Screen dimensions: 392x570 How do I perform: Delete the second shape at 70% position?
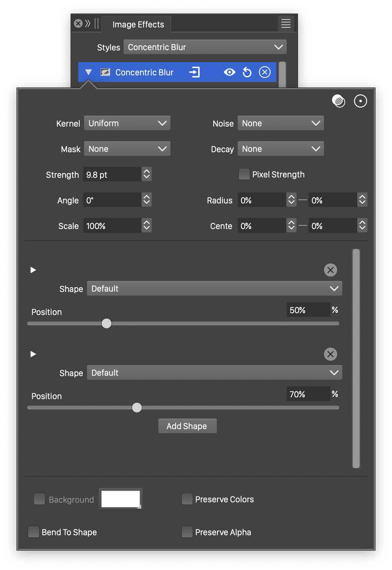pyautogui.click(x=330, y=354)
